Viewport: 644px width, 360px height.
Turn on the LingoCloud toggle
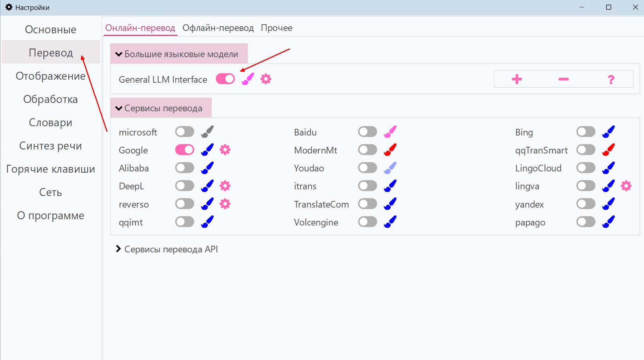[x=586, y=168]
